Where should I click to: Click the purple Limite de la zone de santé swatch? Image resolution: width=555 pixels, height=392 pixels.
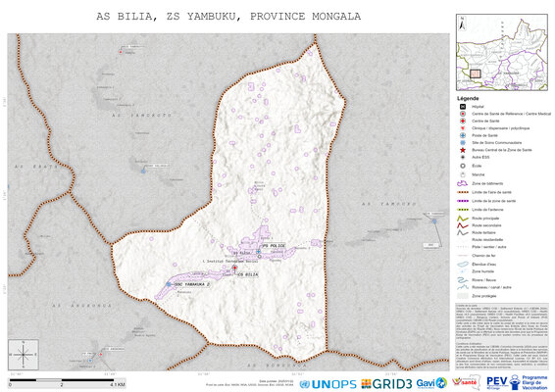(x=463, y=201)
